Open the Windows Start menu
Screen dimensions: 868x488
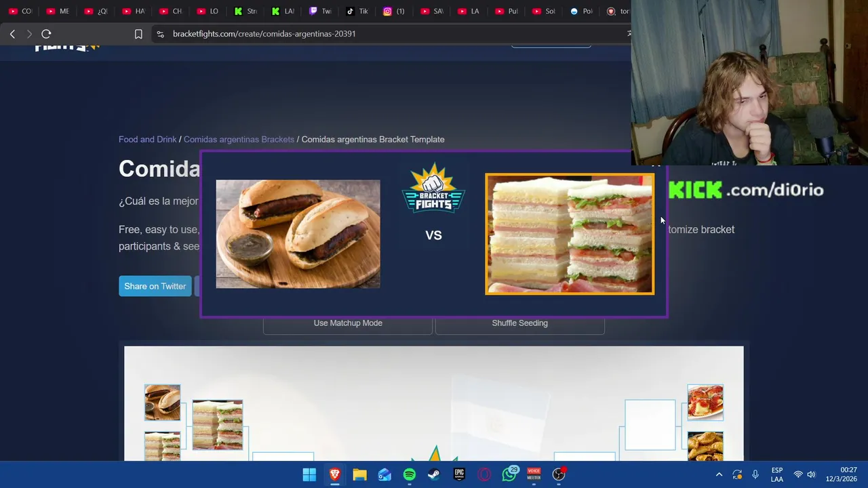(x=309, y=474)
